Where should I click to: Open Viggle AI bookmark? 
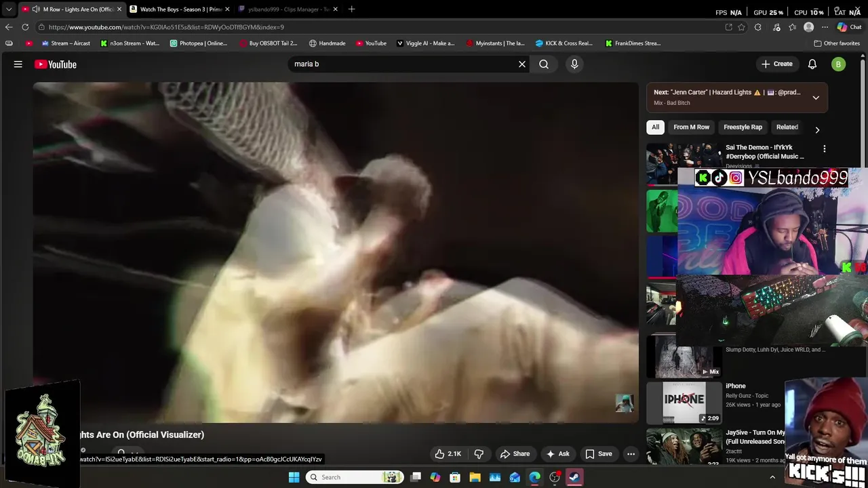pos(425,43)
